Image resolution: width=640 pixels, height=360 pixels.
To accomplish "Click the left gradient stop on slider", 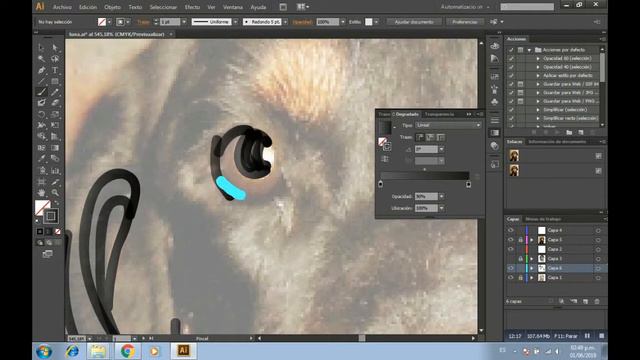I will click(380, 184).
